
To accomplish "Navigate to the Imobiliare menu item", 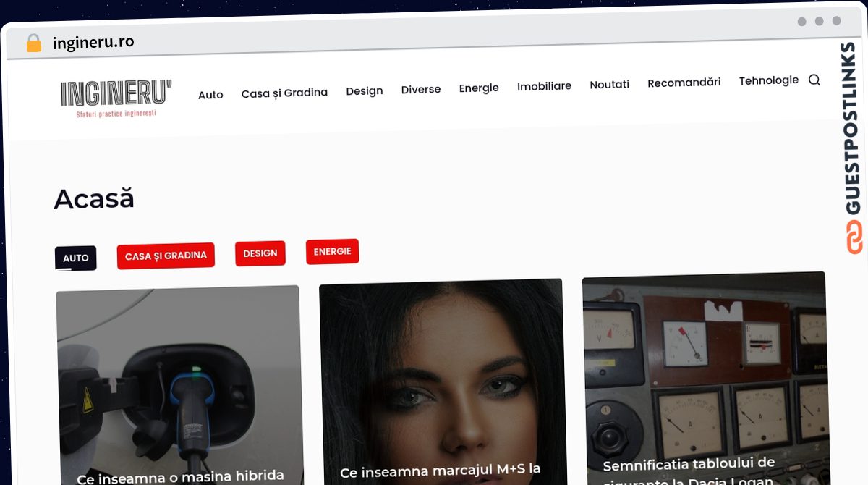I will [x=544, y=86].
